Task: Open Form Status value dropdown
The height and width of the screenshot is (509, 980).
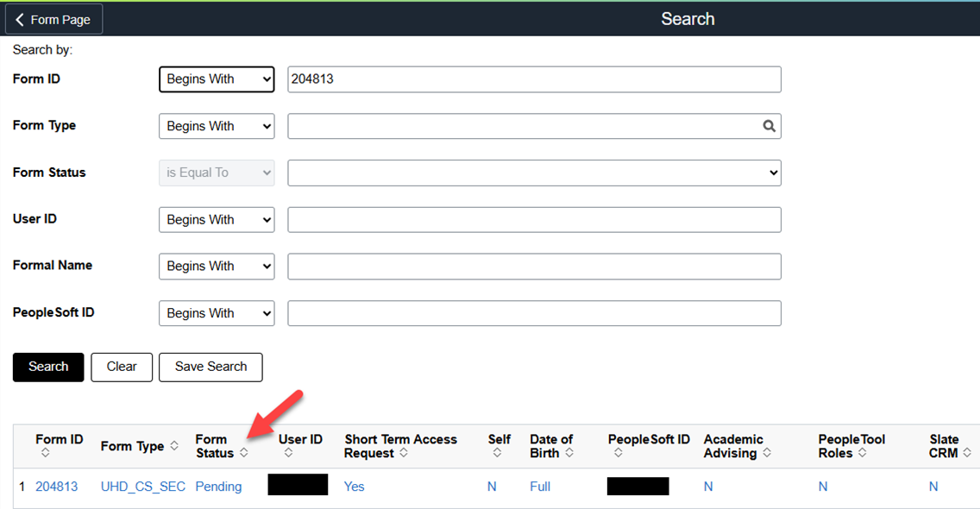Action: (x=534, y=173)
